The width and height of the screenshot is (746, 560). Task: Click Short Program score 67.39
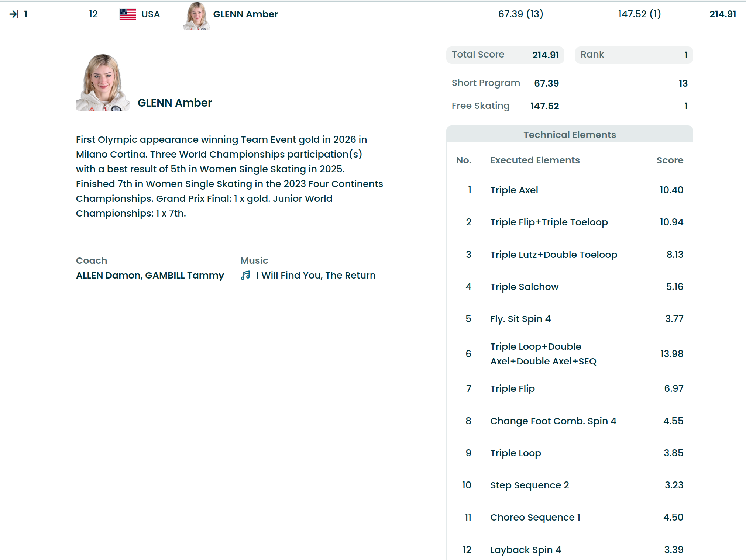point(546,83)
